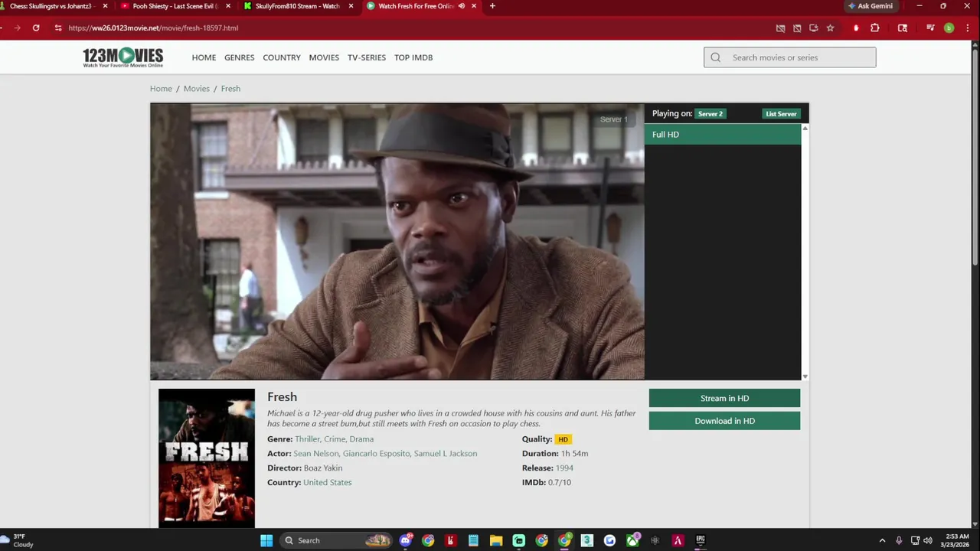Click the search magnifier icon in the search box
The height and width of the screenshot is (551, 980).
point(716,57)
